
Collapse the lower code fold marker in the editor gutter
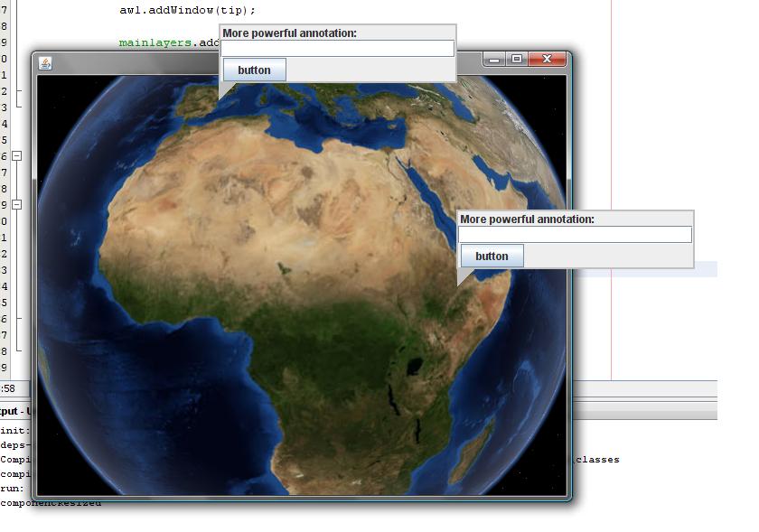click(16, 205)
